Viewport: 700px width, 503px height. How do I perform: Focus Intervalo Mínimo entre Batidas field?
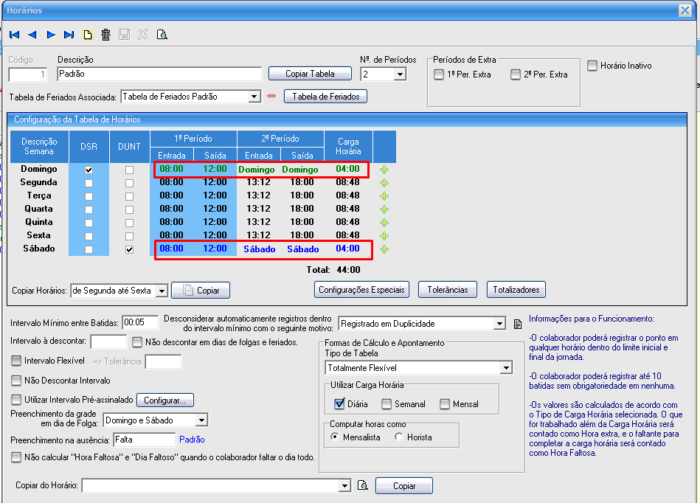(x=140, y=322)
